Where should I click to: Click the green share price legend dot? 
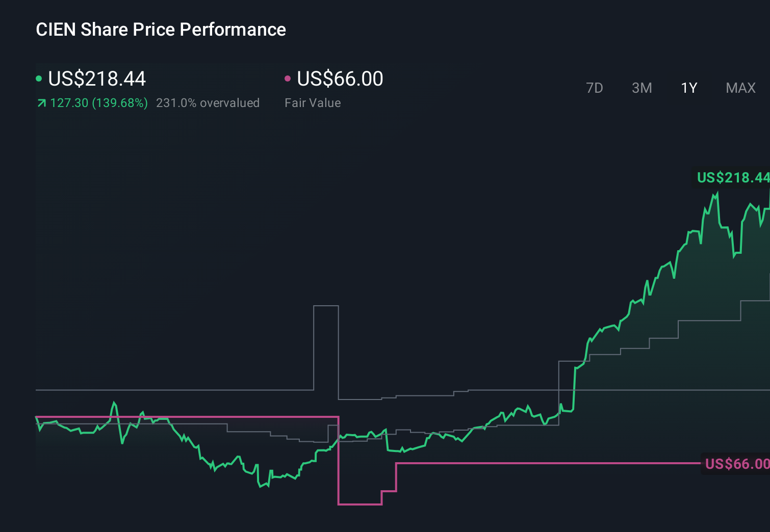[39, 78]
